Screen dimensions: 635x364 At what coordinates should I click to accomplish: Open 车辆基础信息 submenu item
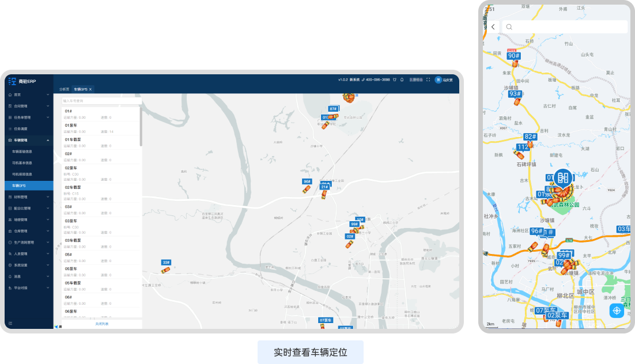coord(22,151)
